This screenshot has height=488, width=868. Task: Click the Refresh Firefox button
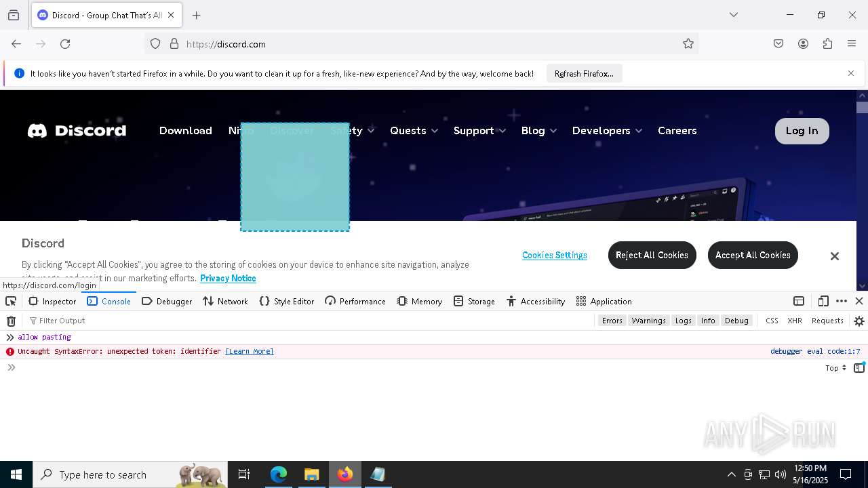(x=584, y=74)
